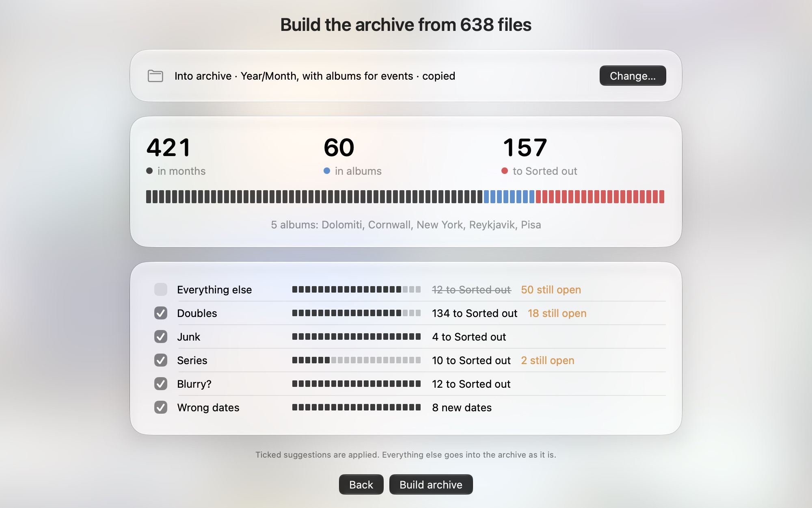Viewport: 812px width, 508px height.
Task: Click the 'Everything else' row label
Action: pos(214,290)
